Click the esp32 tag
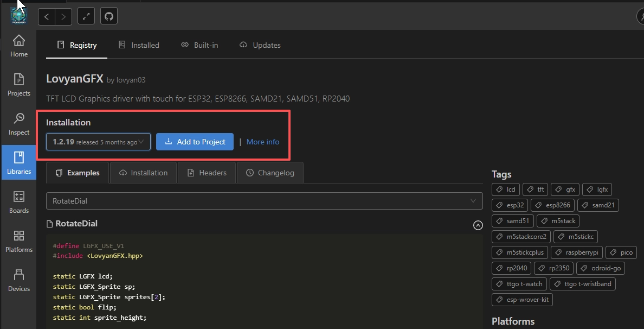Screen dimensions: 644x329 pos(510,205)
